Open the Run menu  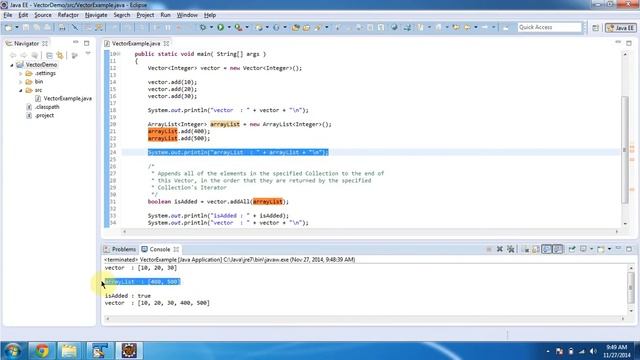[165, 15]
